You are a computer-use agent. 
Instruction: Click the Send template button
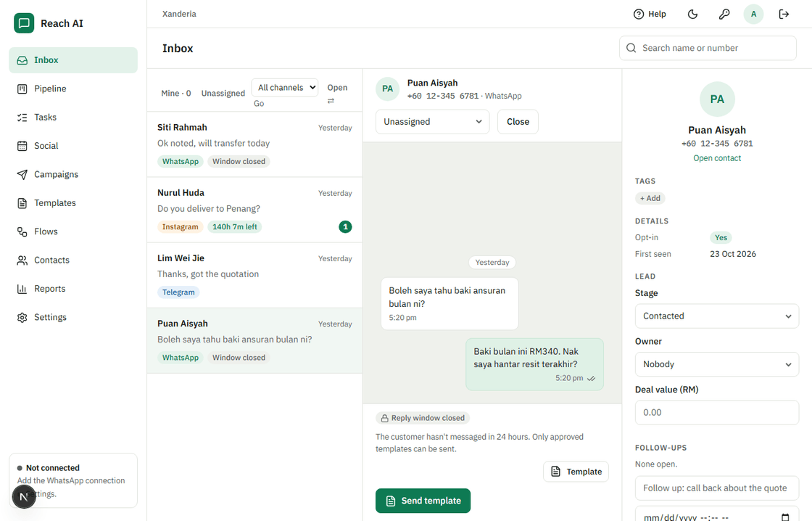point(423,501)
